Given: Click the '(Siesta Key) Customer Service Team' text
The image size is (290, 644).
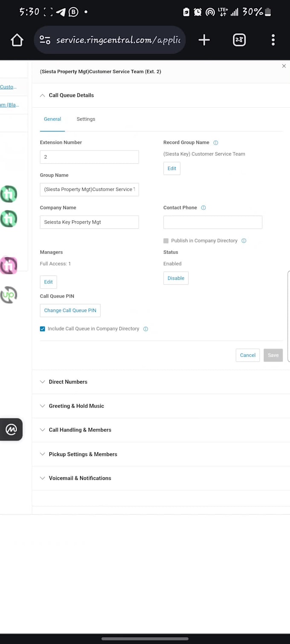Looking at the screenshot, I should [204, 154].
